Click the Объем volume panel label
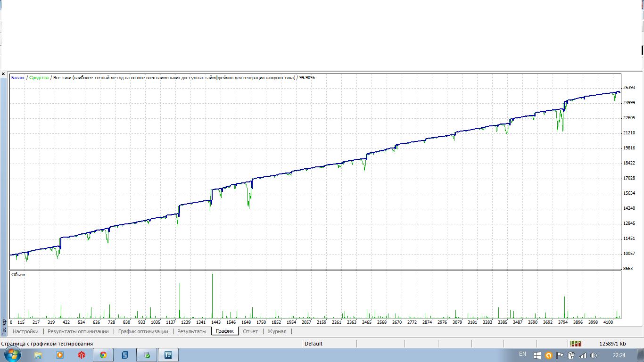The width and height of the screenshot is (644, 362). tap(18, 274)
